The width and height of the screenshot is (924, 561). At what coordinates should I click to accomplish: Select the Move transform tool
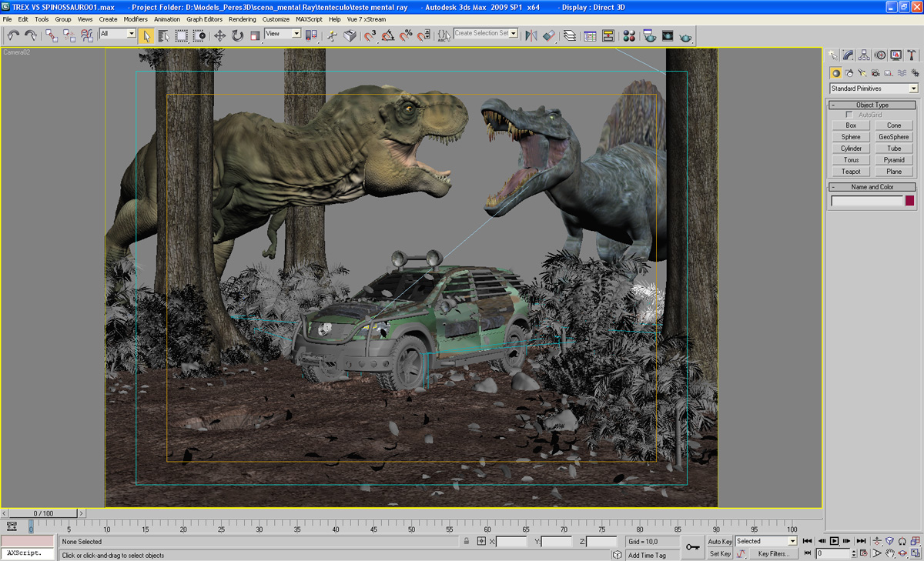click(219, 35)
